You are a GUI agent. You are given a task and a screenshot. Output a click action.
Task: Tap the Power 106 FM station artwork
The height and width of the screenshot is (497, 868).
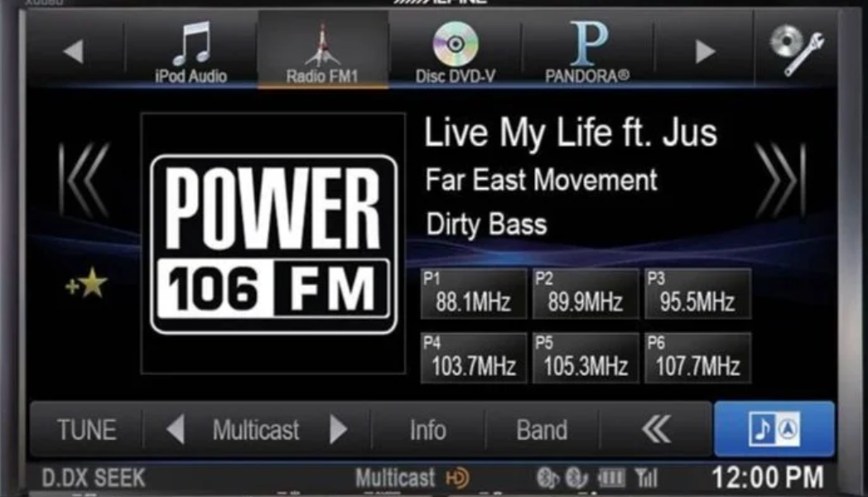click(x=273, y=244)
